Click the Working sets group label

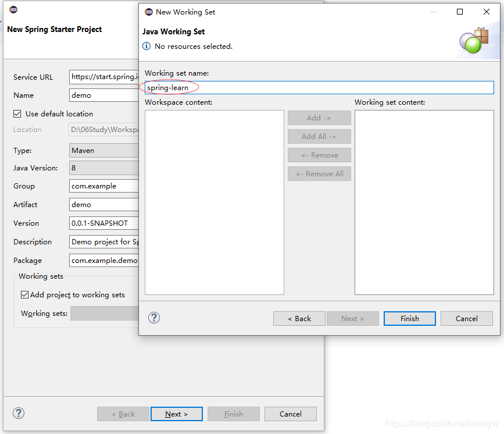[x=41, y=276]
